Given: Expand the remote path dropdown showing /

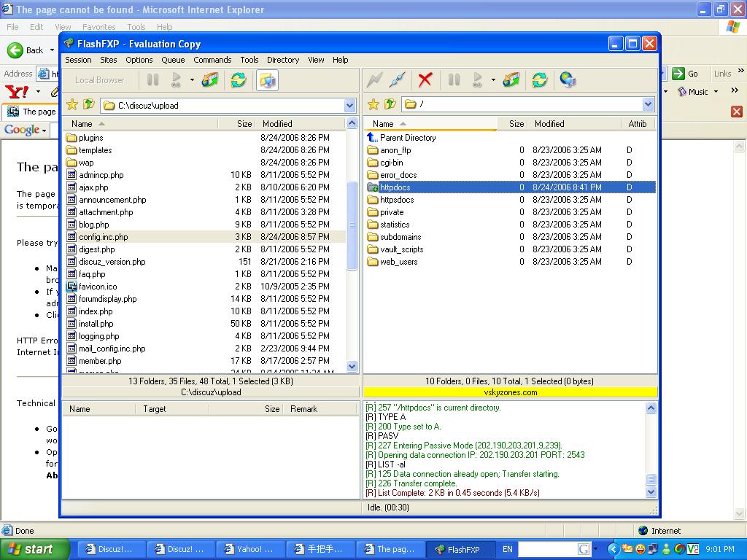Looking at the screenshot, I should point(648,104).
